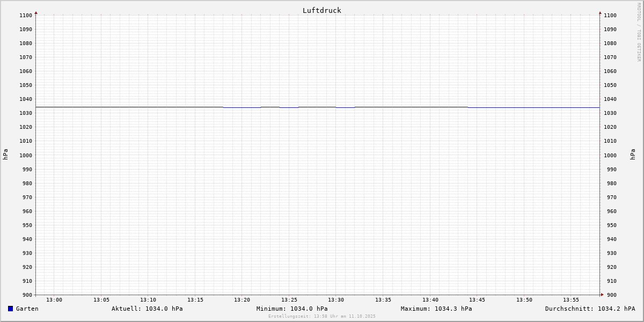The height and width of the screenshot is (322, 644).
Task: Click the 13:30 time axis label
Action: point(336,299)
